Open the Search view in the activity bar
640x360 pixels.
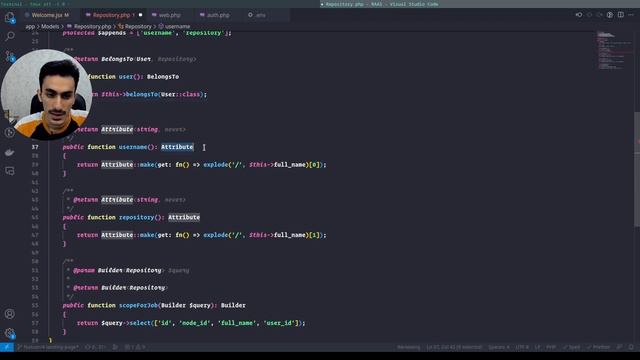coord(10,36)
